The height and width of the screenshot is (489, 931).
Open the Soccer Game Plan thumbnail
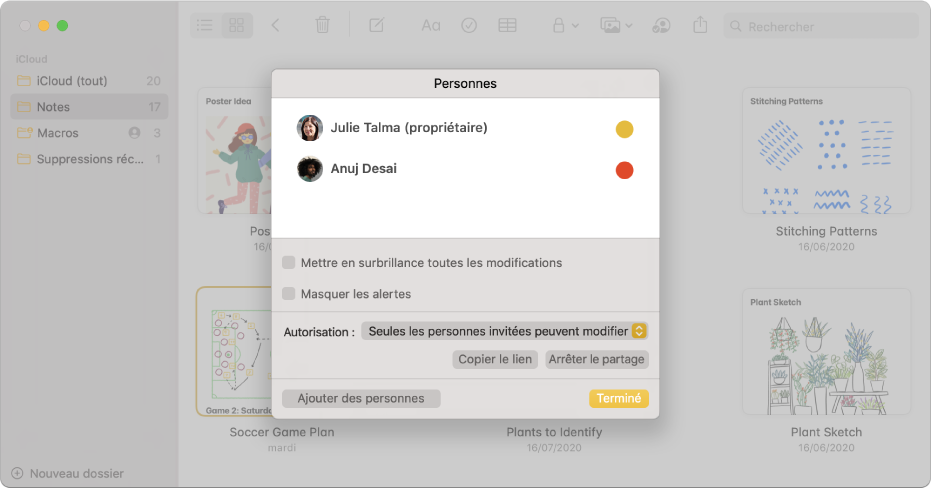point(235,351)
